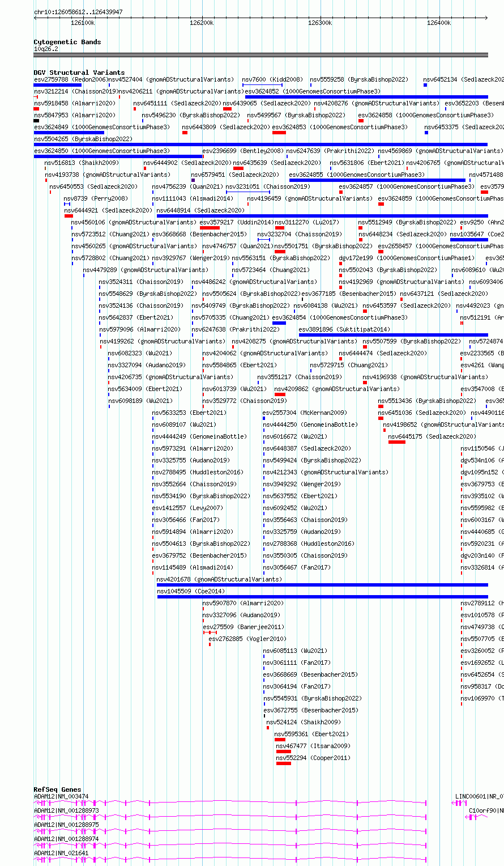
Task: Open esv3668668 (Besenbacher2015) entry
Action: point(199,234)
